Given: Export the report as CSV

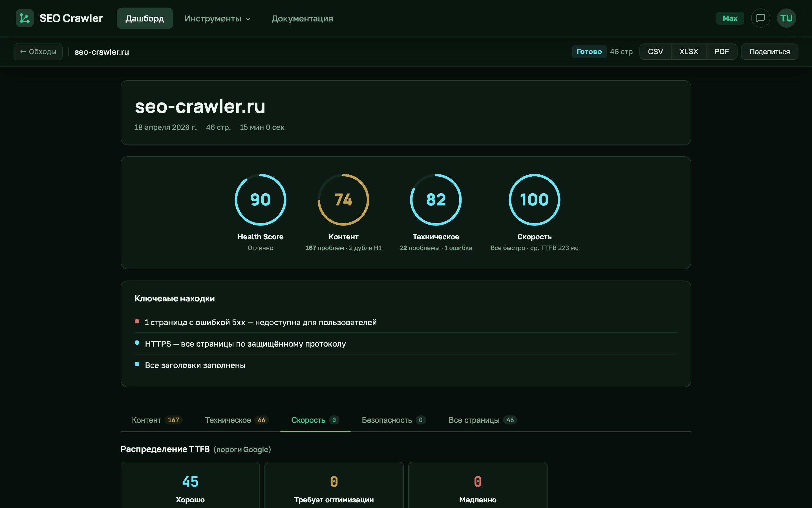Looking at the screenshot, I should pyautogui.click(x=655, y=52).
